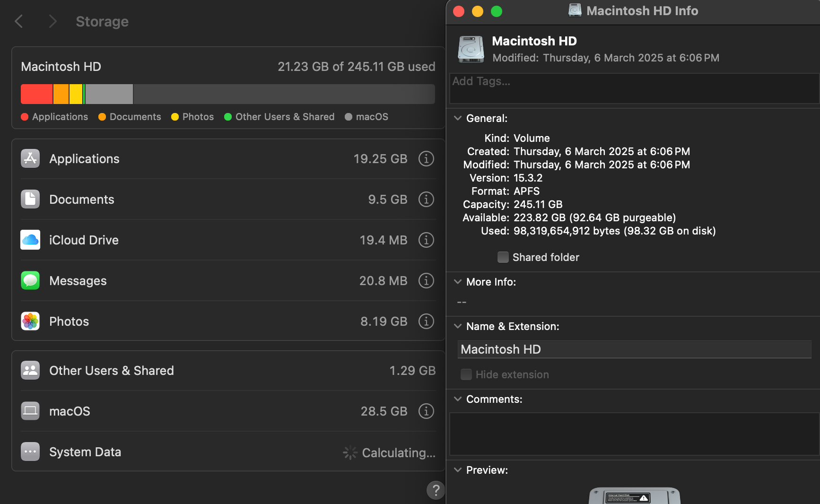Select the Applications storage row label
This screenshot has height=504, width=820.
85,159
